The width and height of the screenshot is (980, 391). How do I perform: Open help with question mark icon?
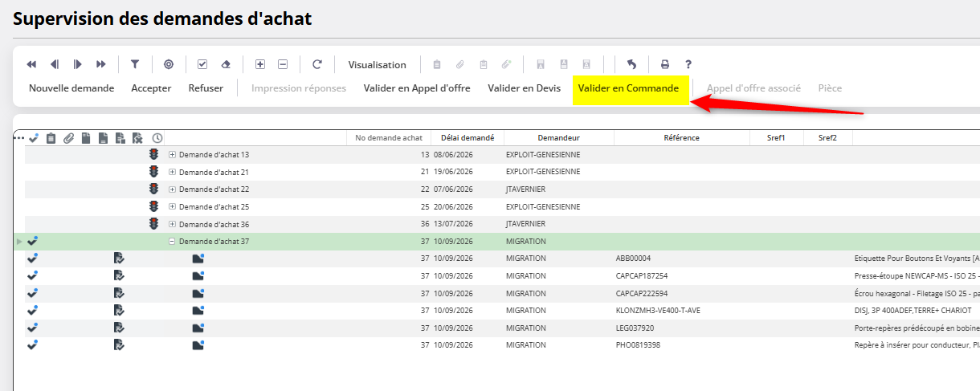coord(688,64)
